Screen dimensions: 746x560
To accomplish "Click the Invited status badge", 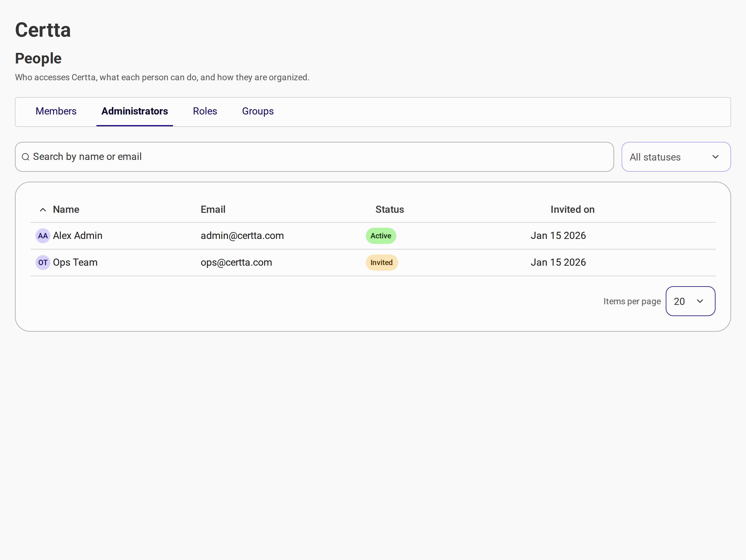I will pos(382,263).
